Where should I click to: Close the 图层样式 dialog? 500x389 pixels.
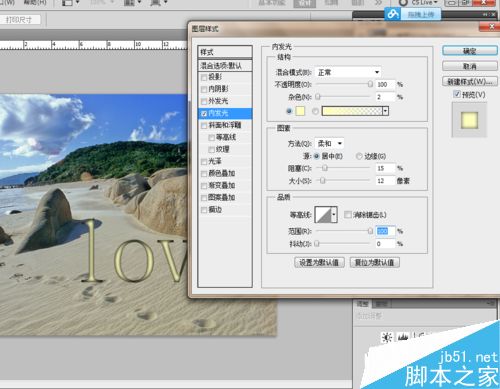491,27
